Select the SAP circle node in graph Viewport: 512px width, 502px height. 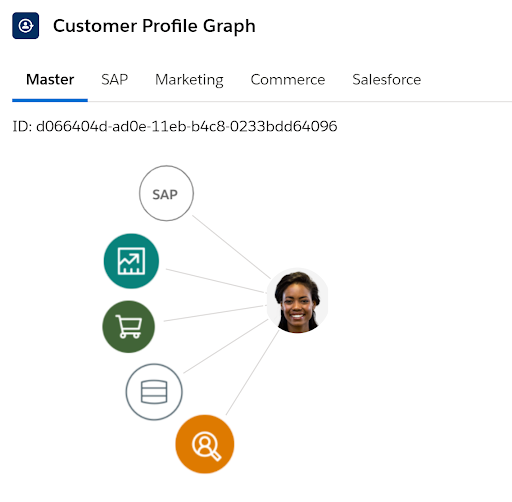166,193
